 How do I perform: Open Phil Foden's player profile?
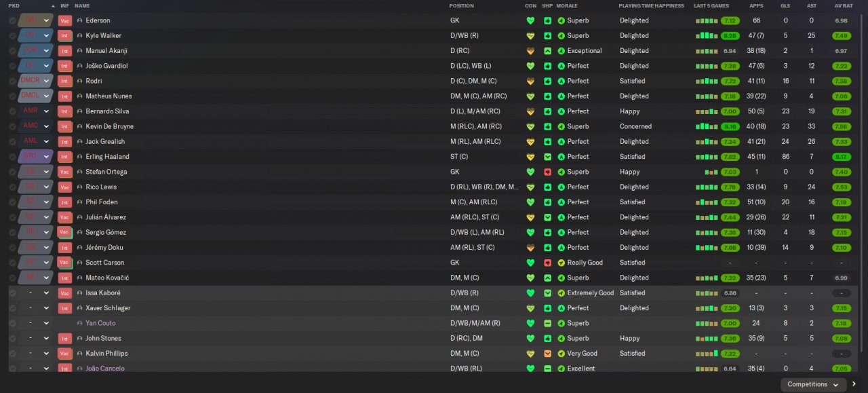(102, 202)
